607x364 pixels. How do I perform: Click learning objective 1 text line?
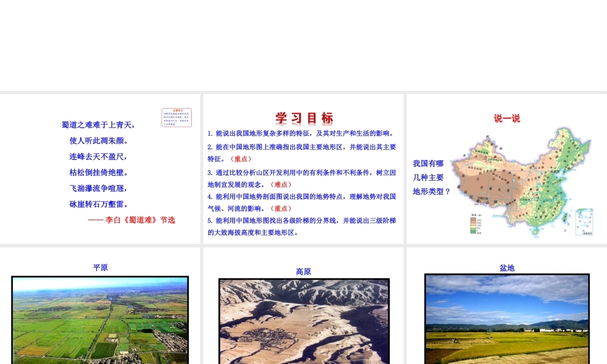pyautogui.click(x=302, y=133)
